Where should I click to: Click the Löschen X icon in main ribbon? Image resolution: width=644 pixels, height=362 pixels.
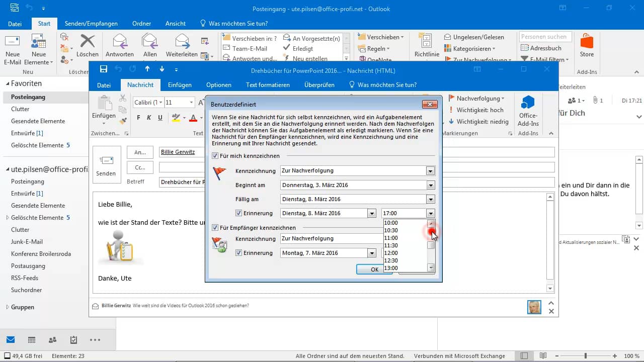88,41
